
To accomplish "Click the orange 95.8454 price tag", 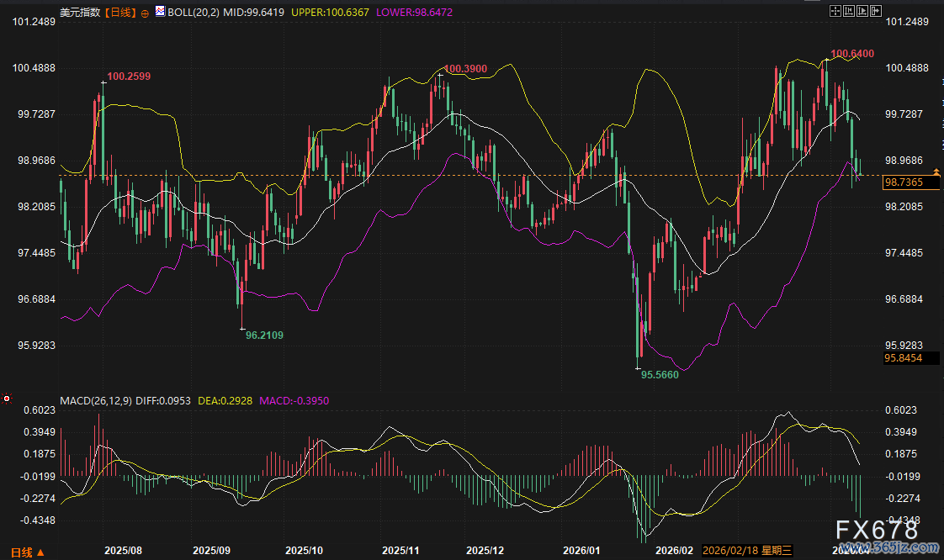I will pyautogui.click(x=911, y=358).
